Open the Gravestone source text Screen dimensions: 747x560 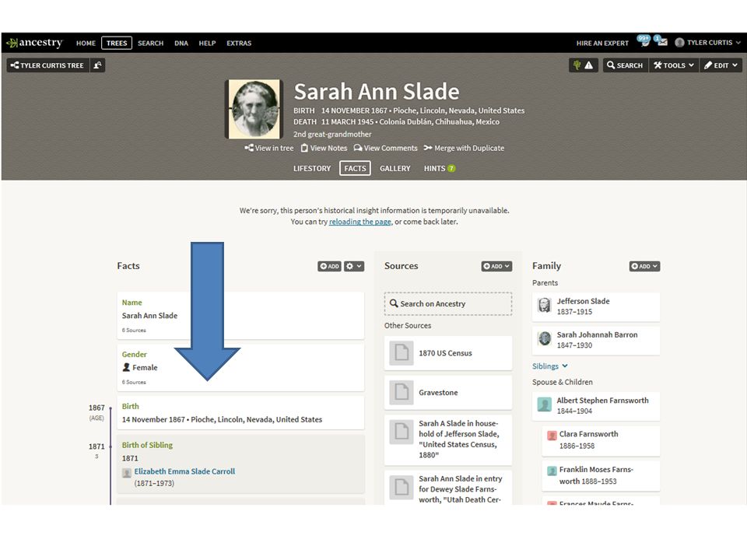click(438, 393)
